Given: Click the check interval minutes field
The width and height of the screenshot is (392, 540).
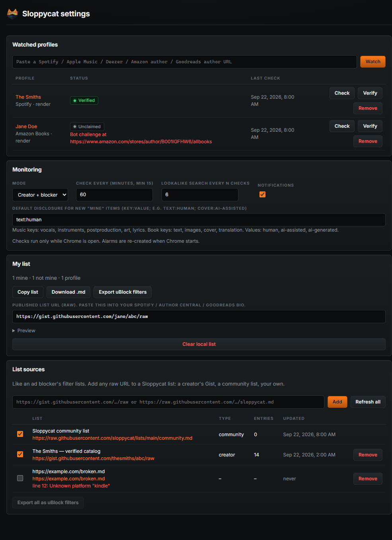Looking at the screenshot, I should (114, 195).
